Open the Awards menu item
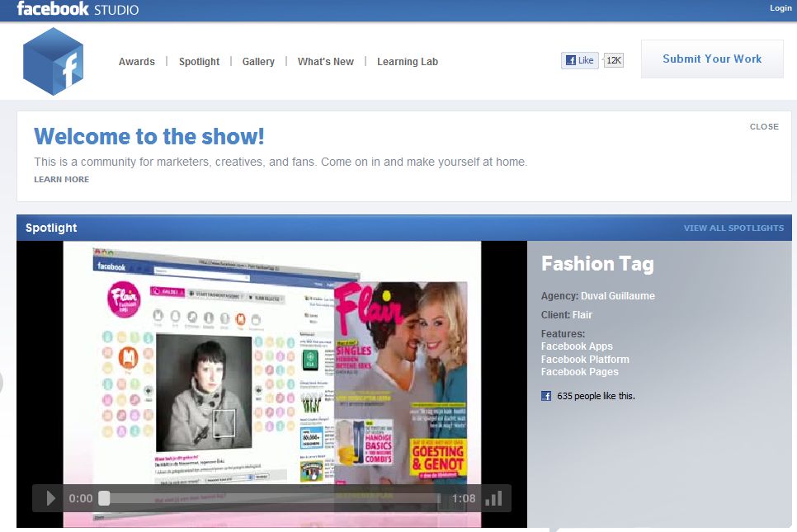This screenshot has height=532, width=797. pyautogui.click(x=137, y=62)
